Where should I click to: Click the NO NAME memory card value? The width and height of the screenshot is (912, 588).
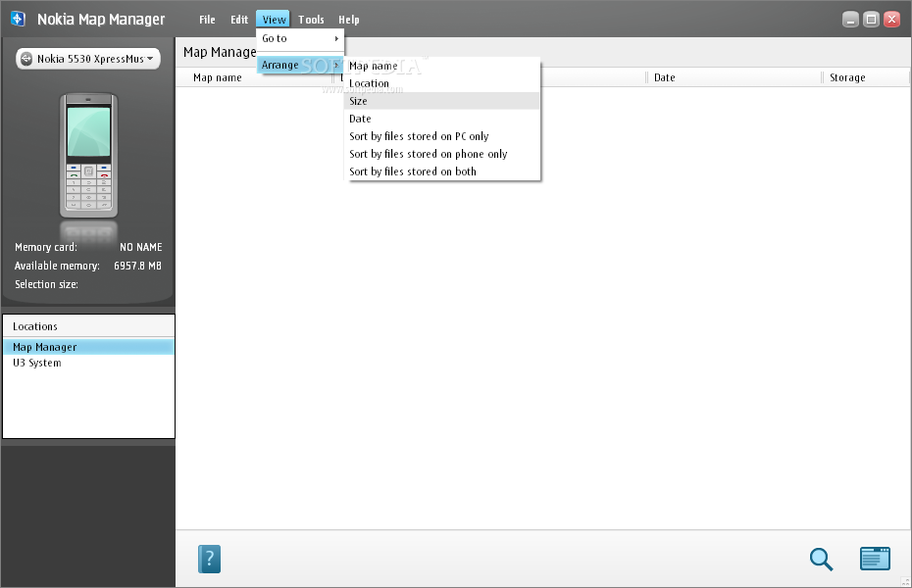[141, 248]
